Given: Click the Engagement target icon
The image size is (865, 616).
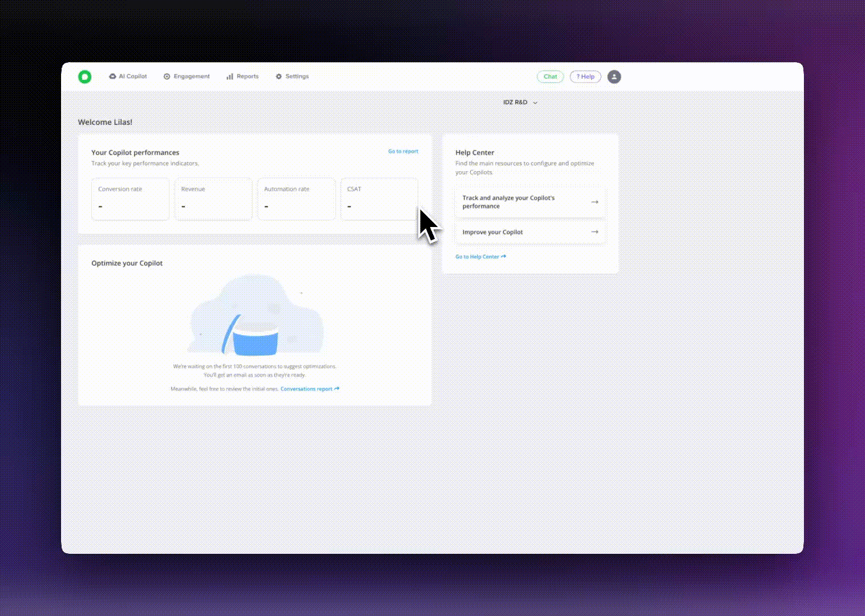Looking at the screenshot, I should 167,76.
